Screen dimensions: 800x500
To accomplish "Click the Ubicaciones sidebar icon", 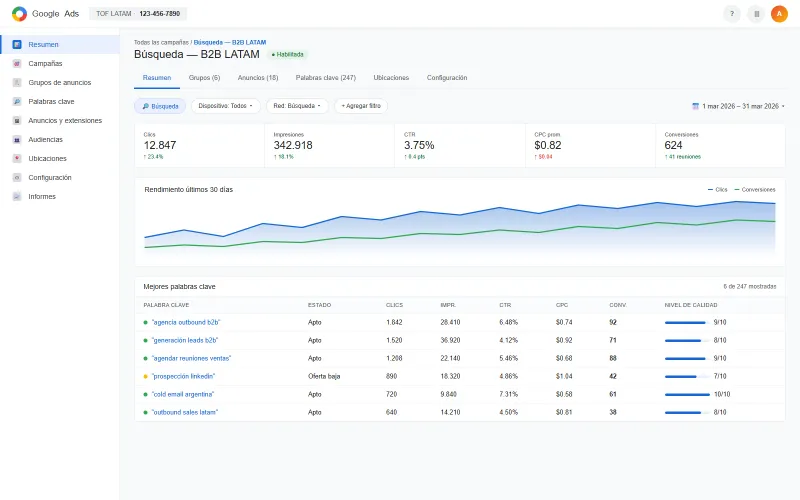I will coord(17,158).
